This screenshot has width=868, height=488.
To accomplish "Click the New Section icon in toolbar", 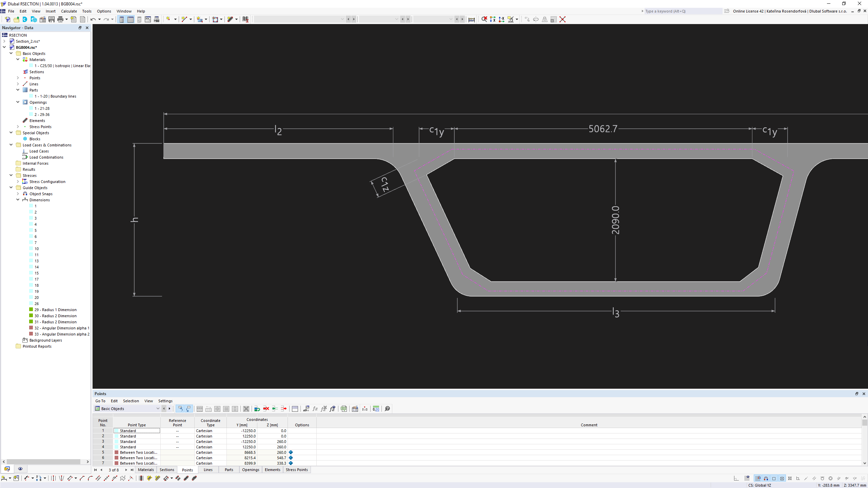I will (7, 19).
